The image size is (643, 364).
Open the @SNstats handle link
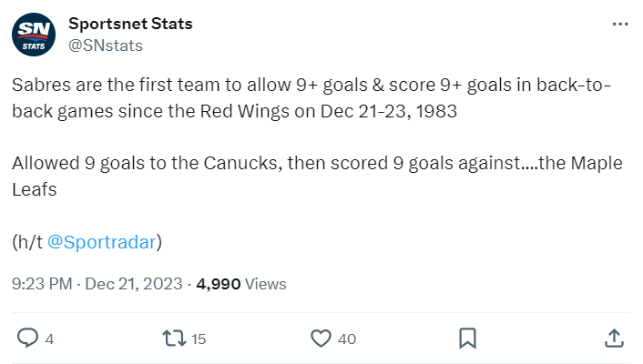tap(106, 45)
